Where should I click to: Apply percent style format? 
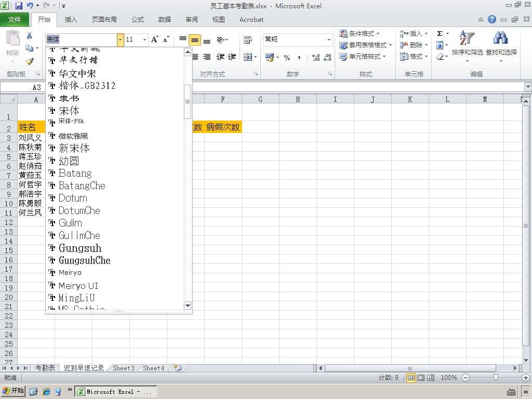click(x=287, y=57)
